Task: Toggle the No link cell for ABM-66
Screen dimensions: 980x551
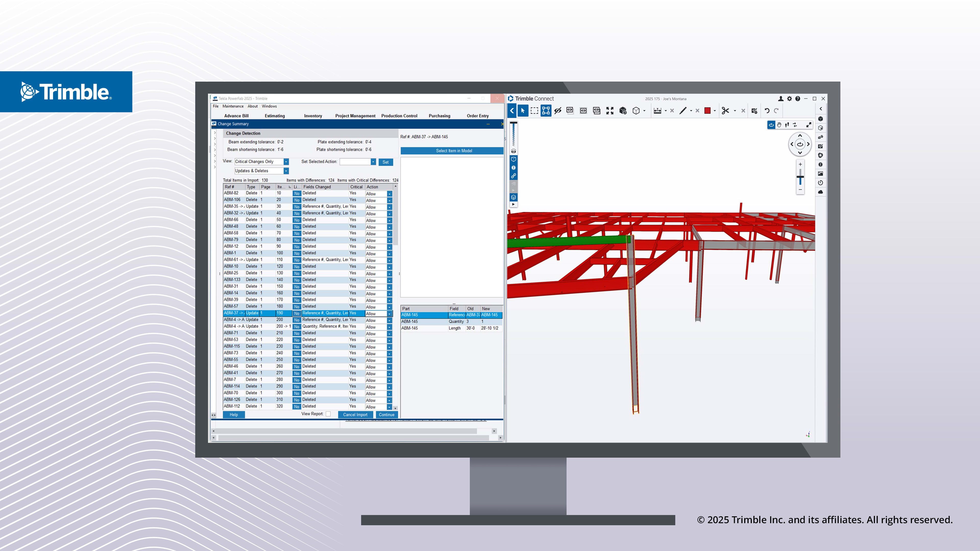Action: coord(297,220)
